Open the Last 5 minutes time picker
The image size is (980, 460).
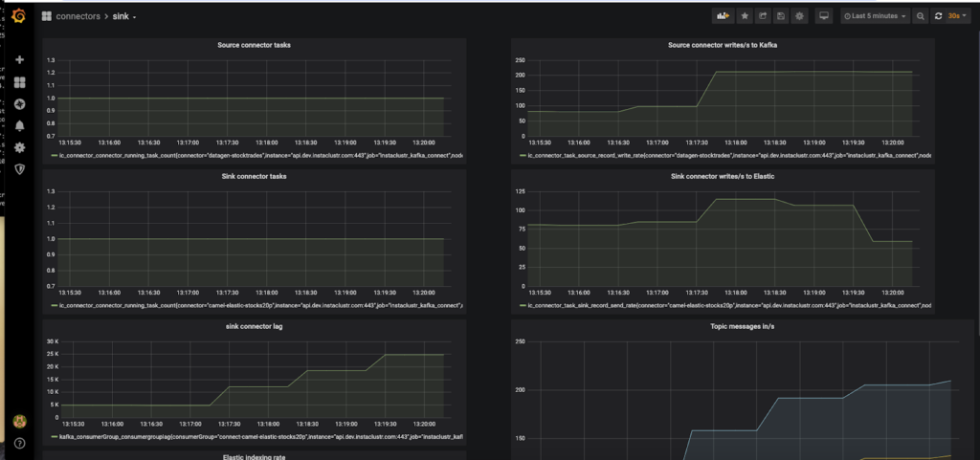[x=875, y=16]
